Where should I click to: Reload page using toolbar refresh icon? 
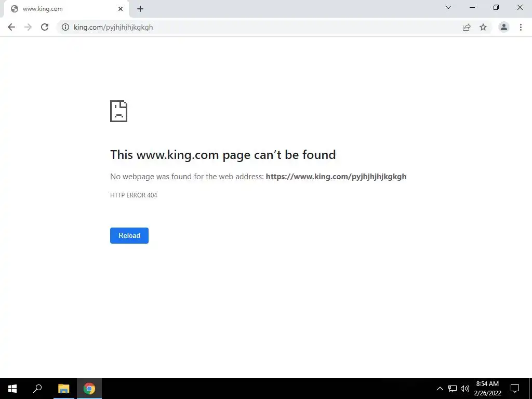[45, 27]
